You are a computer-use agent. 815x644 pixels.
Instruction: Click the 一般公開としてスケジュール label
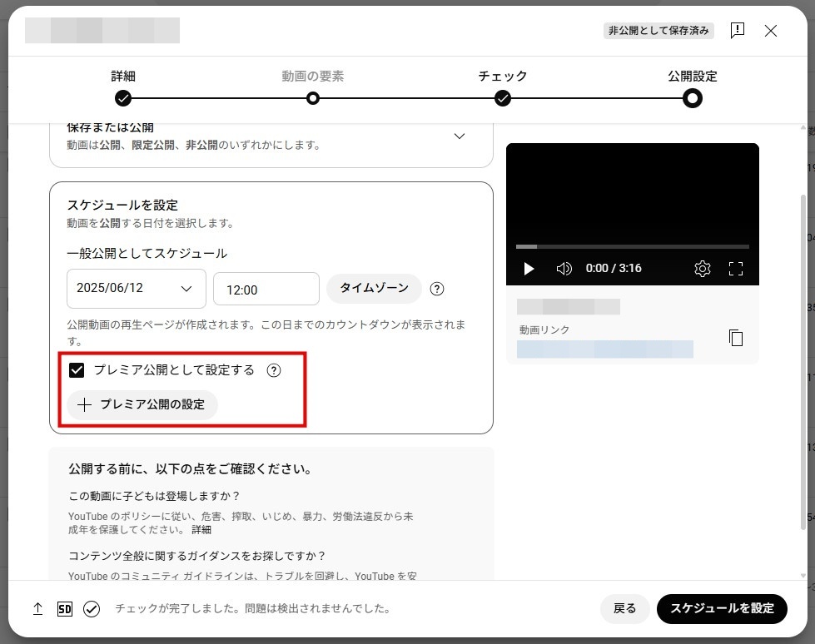(x=147, y=254)
